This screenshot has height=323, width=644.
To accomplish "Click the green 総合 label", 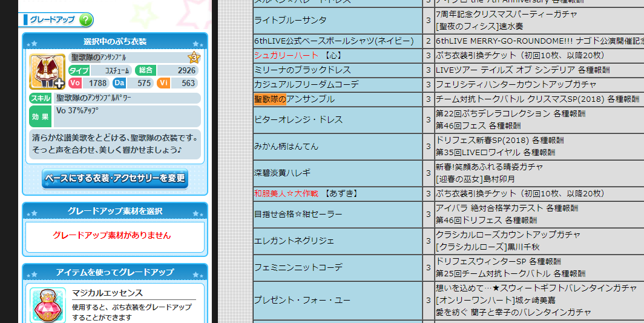I will [146, 70].
